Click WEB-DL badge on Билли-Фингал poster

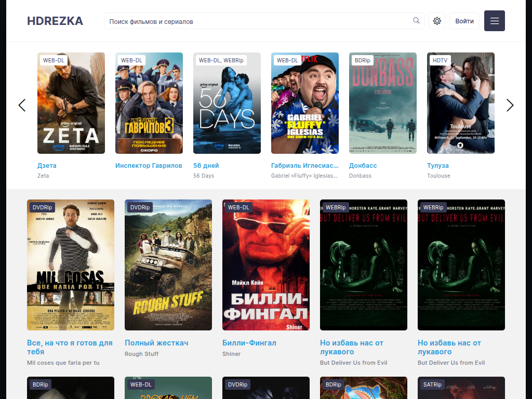pos(238,207)
